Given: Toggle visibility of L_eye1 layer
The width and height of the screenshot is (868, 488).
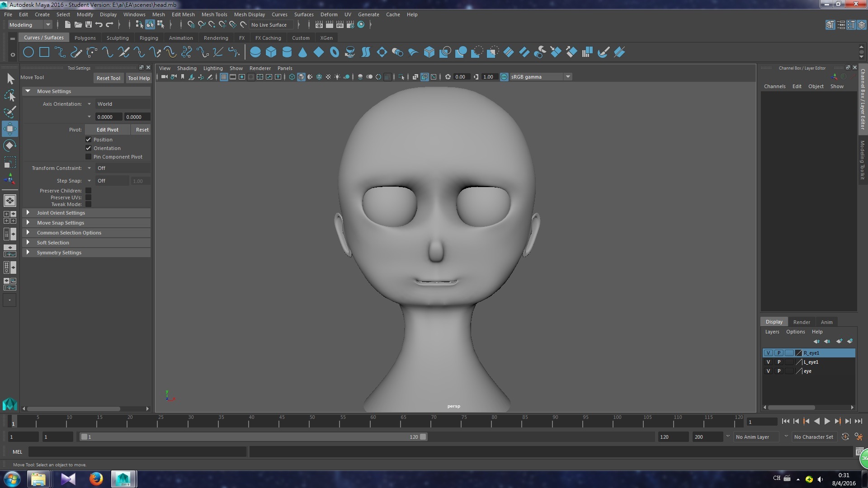Looking at the screenshot, I should [768, 362].
